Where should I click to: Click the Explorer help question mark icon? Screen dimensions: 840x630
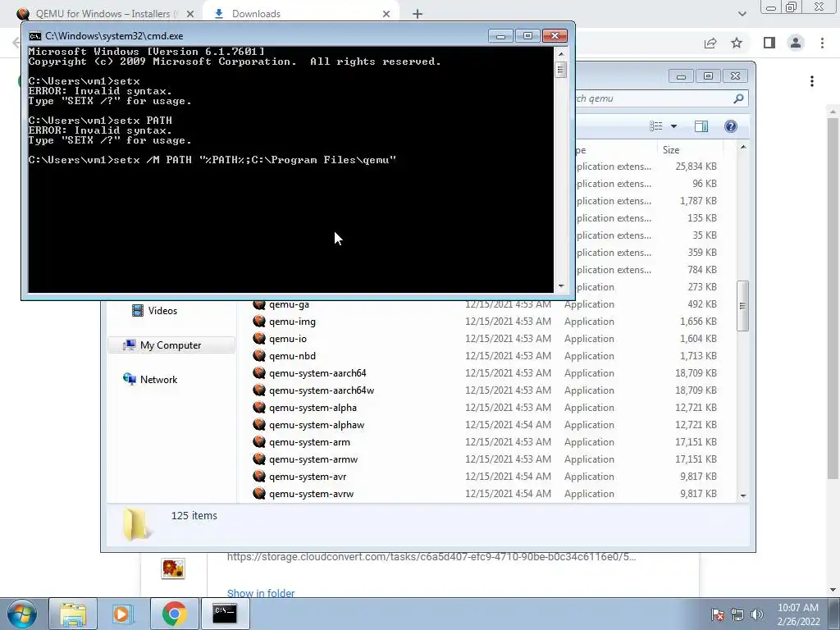(x=731, y=126)
